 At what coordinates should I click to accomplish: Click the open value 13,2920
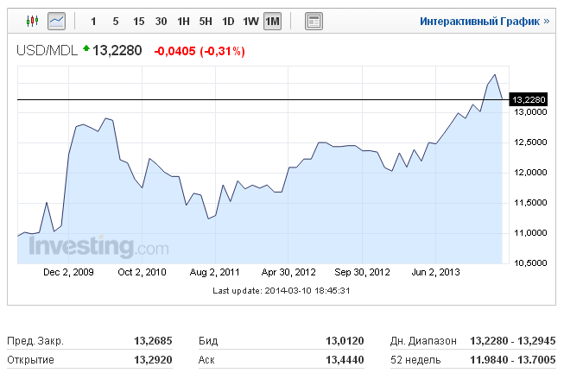[x=153, y=360]
